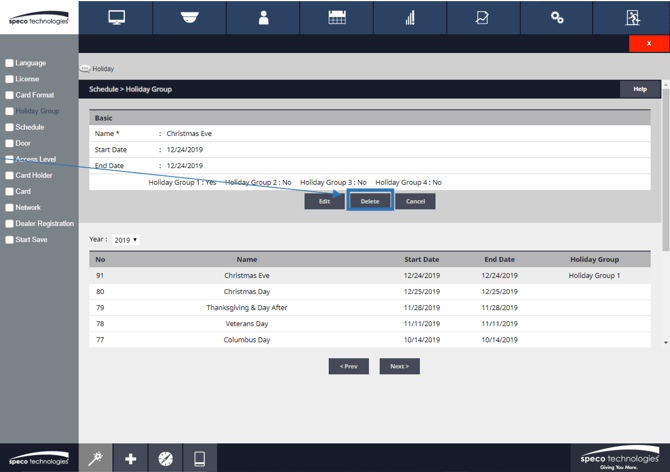Check the License checkbox
The height and width of the screenshot is (472, 670).
coord(9,79)
